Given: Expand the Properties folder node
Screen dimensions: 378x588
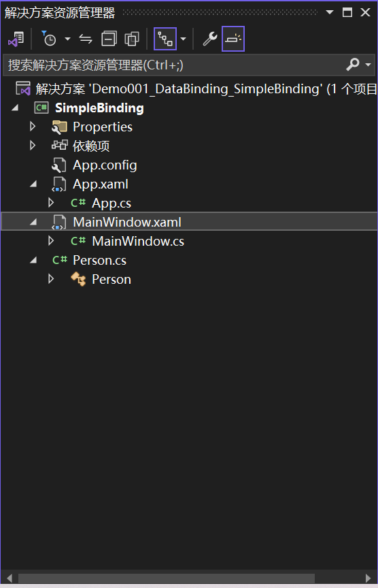Looking at the screenshot, I should 33,127.
